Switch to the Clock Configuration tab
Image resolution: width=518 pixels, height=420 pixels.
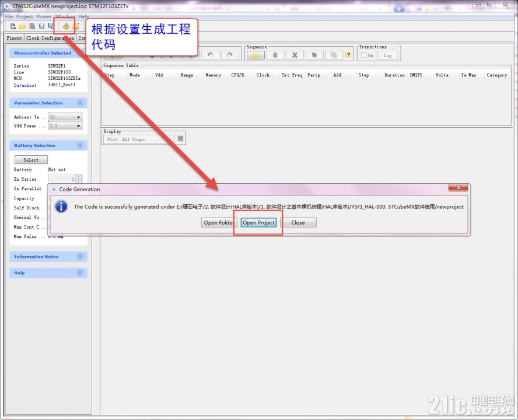(50, 38)
